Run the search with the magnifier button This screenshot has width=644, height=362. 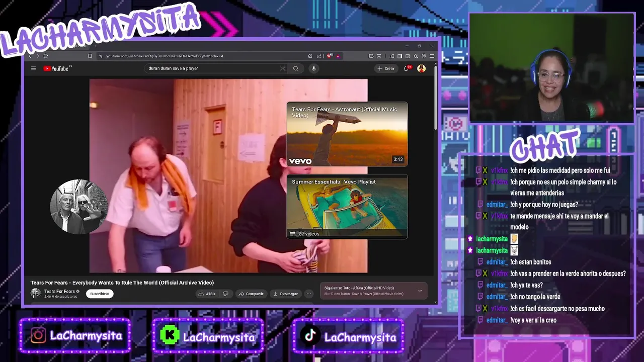[296, 68]
